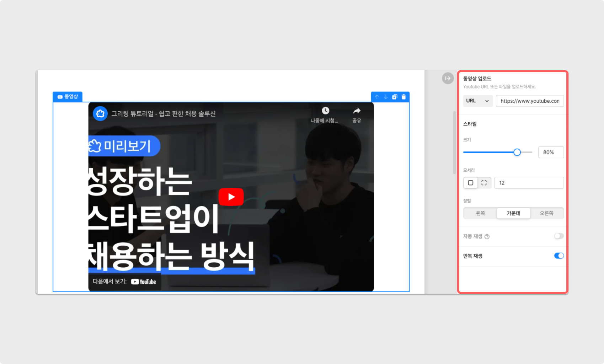Select the square corner option

(470, 183)
